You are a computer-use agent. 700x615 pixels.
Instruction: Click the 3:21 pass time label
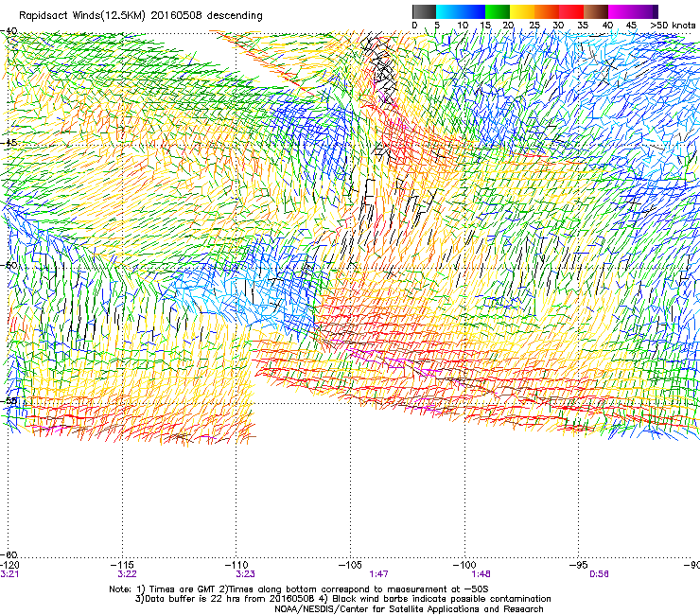[x=9, y=574]
